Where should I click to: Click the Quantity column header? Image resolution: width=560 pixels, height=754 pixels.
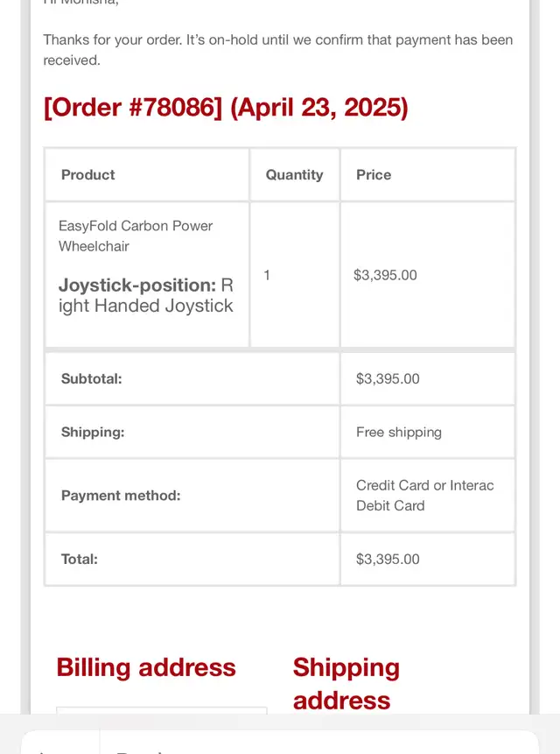point(294,174)
